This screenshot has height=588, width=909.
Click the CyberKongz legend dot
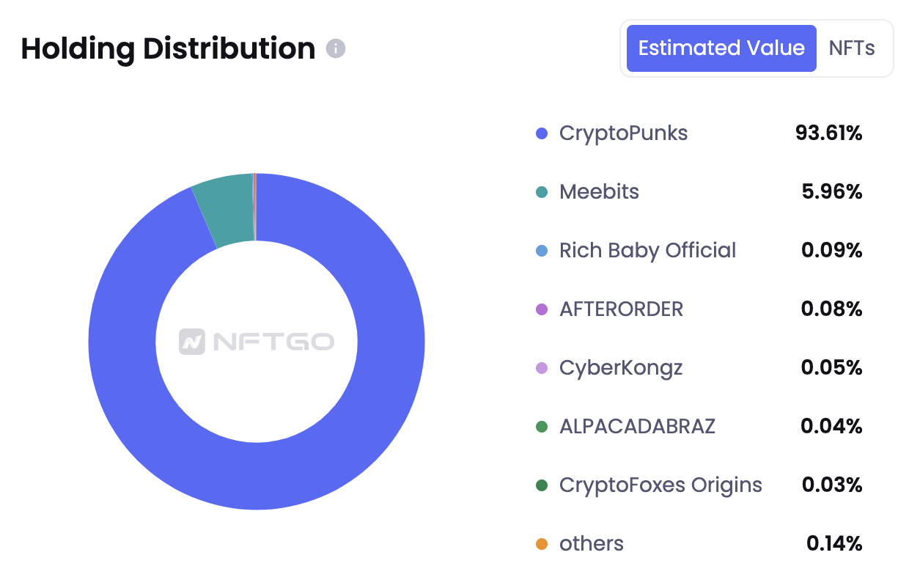coord(542,368)
